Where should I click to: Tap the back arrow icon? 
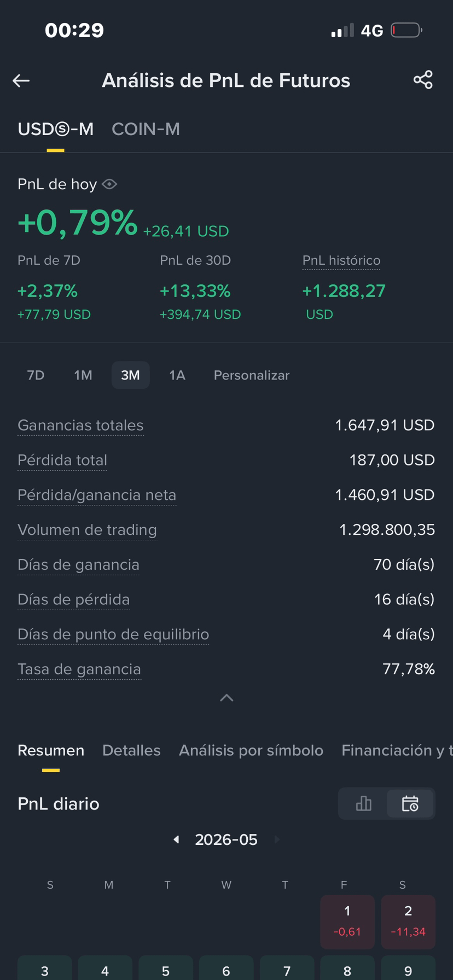[21, 81]
